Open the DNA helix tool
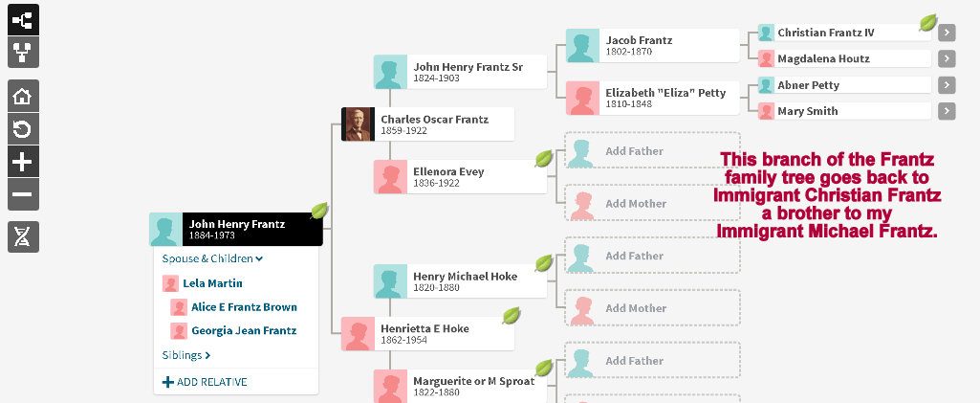The height and width of the screenshot is (403, 980). (23, 236)
